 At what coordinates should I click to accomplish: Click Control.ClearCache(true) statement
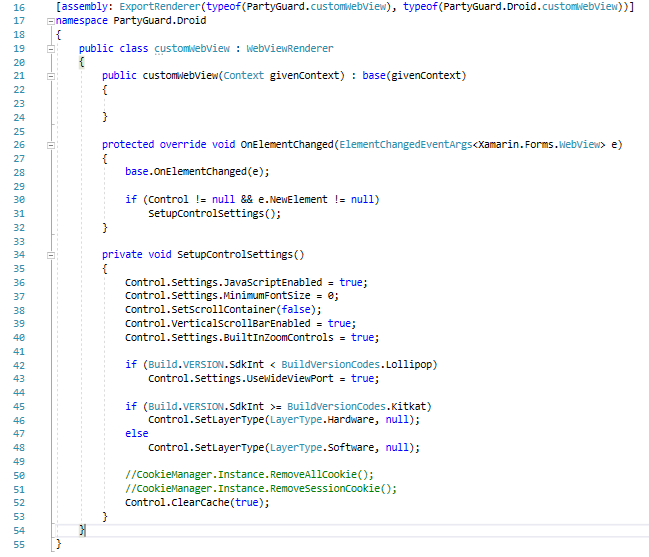(197, 502)
